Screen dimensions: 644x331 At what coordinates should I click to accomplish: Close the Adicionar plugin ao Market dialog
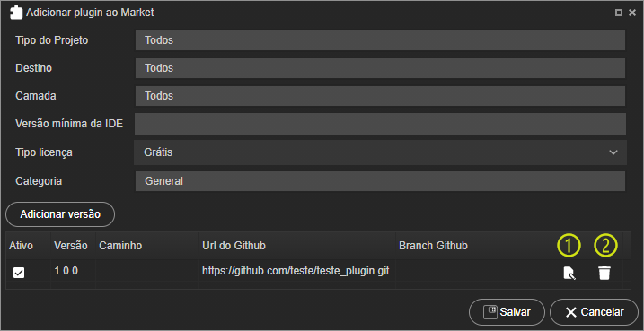(632, 13)
